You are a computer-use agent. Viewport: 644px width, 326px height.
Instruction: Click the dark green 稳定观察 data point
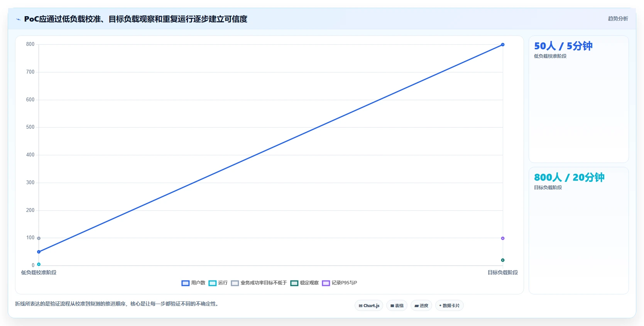click(x=503, y=260)
